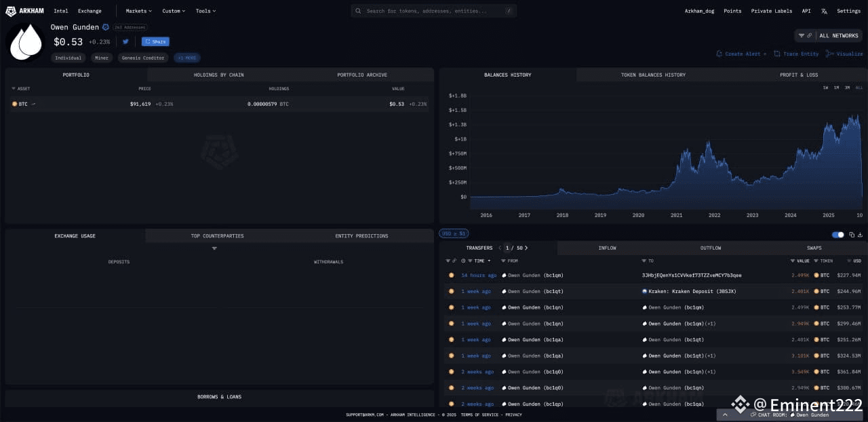Click the filter icon next to ALL NETWORKS
868x422 pixels.
802,35
